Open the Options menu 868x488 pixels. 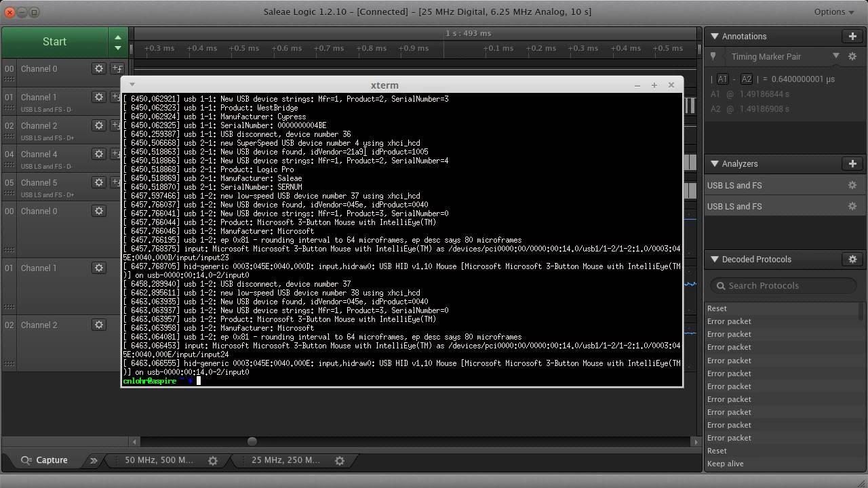pyautogui.click(x=833, y=12)
